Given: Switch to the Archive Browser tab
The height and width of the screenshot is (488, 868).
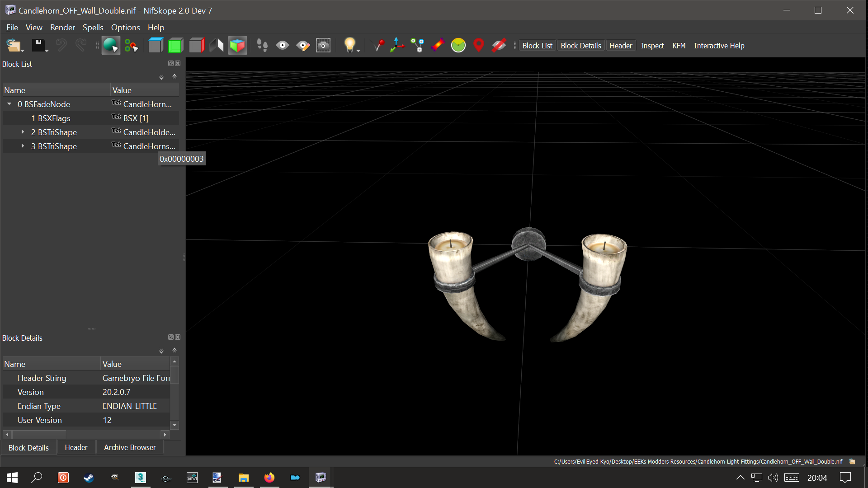Looking at the screenshot, I should click(x=130, y=447).
